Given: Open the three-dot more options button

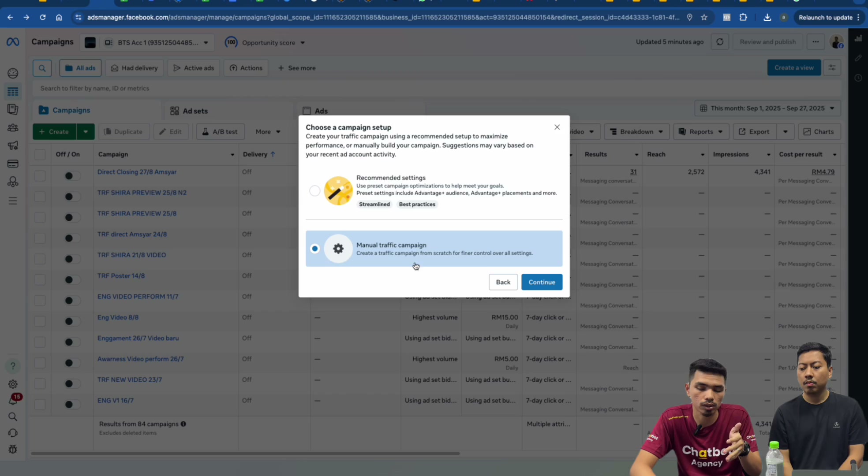Looking at the screenshot, I should click(x=816, y=42).
